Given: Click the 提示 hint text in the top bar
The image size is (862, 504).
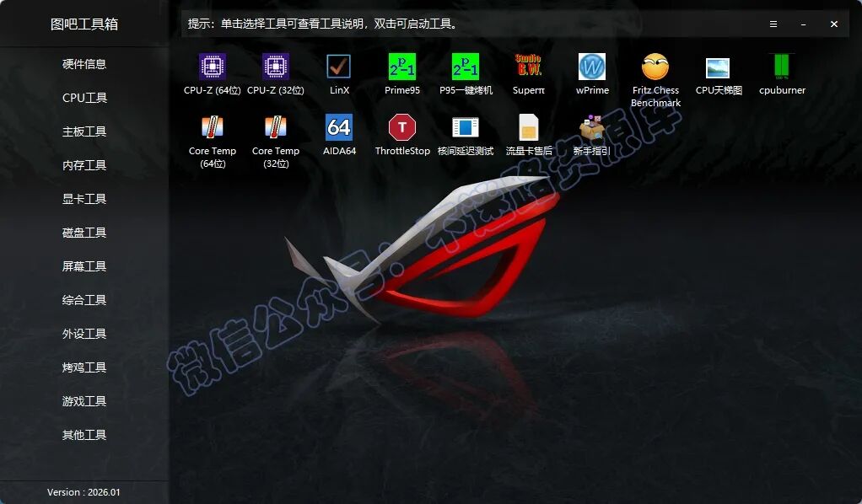Looking at the screenshot, I should (x=322, y=24).
